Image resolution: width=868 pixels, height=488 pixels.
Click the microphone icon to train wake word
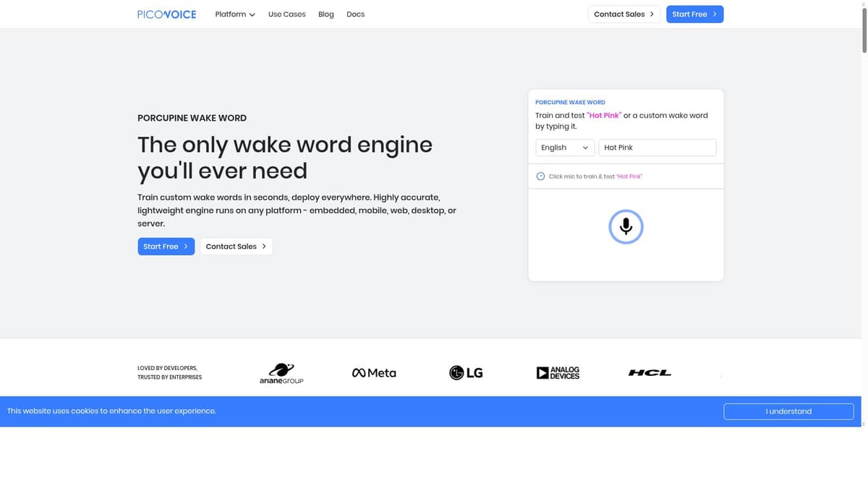626,227
